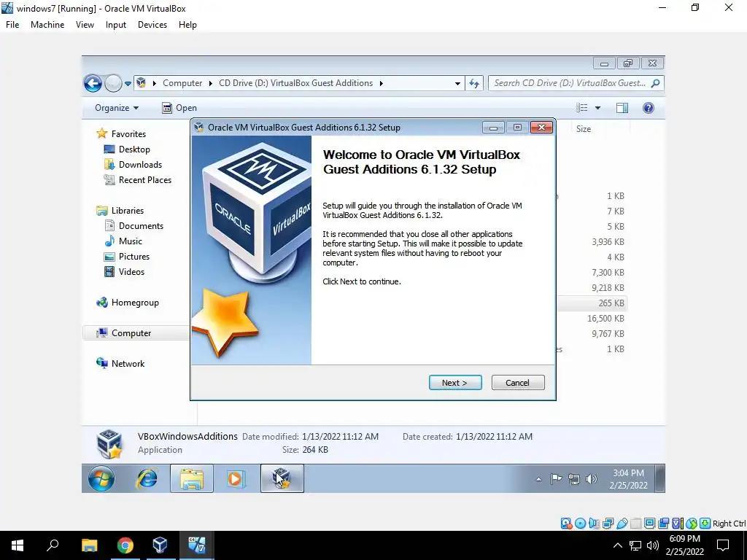Click the recording status icon
Viewport: 747px width, 560px height.
663,524
